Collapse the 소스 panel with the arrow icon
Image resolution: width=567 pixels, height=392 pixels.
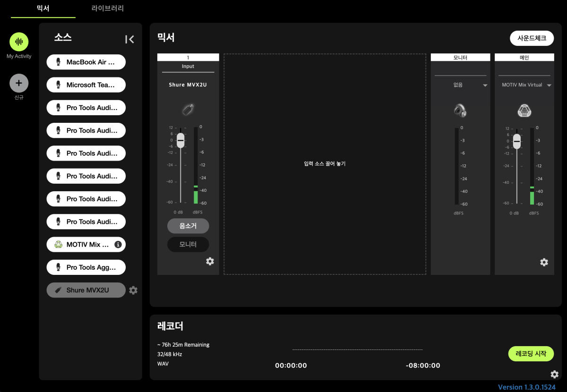point(129,39)
